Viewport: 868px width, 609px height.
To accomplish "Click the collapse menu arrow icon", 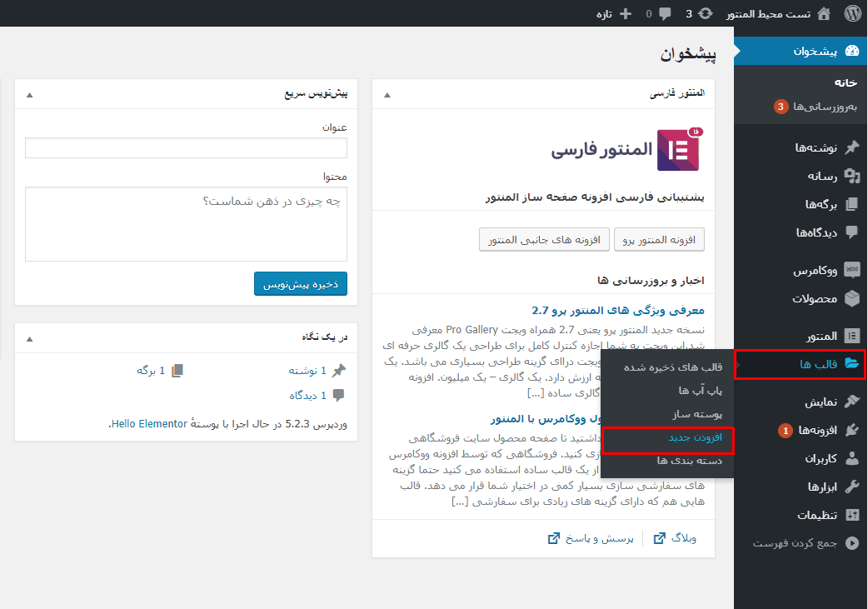I will tap(852, 543).
